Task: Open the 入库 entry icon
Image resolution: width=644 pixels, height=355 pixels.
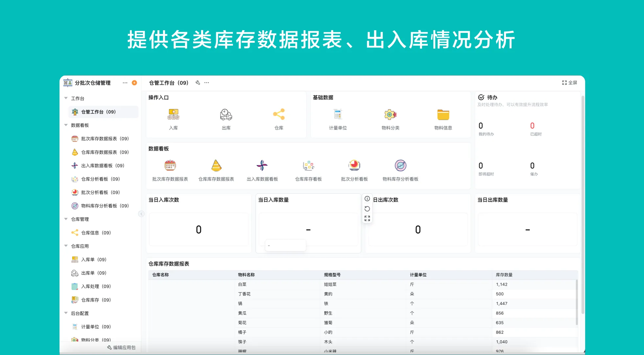Action: coord(173,115)
